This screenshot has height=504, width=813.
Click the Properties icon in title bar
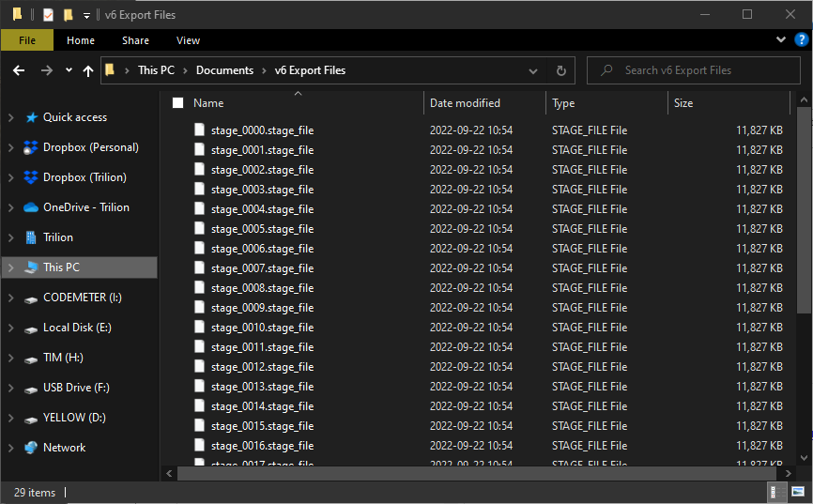48,15
